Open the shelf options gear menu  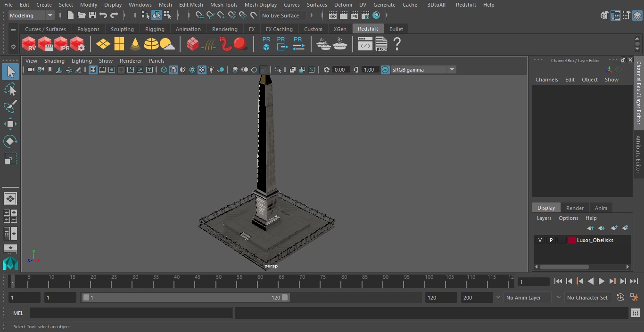[x=13, y=47]
